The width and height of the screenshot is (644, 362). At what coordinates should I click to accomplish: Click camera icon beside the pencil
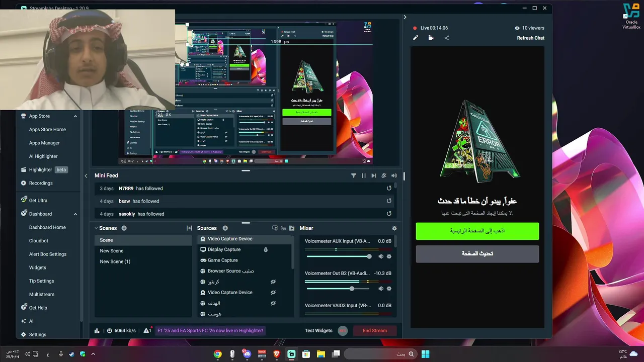click(x=431, y=38)
